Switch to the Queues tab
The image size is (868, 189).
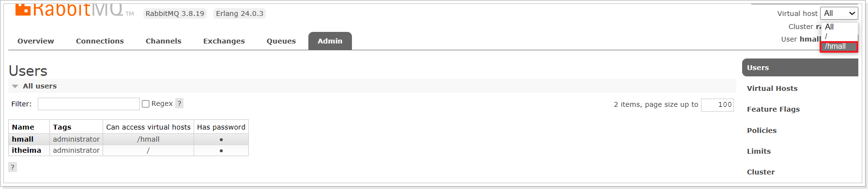click(x=281, y=41)
